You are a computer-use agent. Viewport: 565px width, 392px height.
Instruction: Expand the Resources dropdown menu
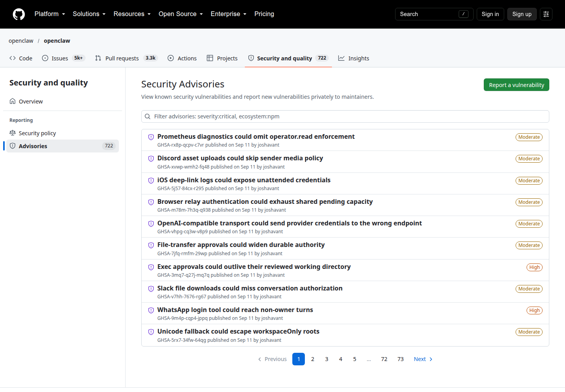(x=132, y=14)
